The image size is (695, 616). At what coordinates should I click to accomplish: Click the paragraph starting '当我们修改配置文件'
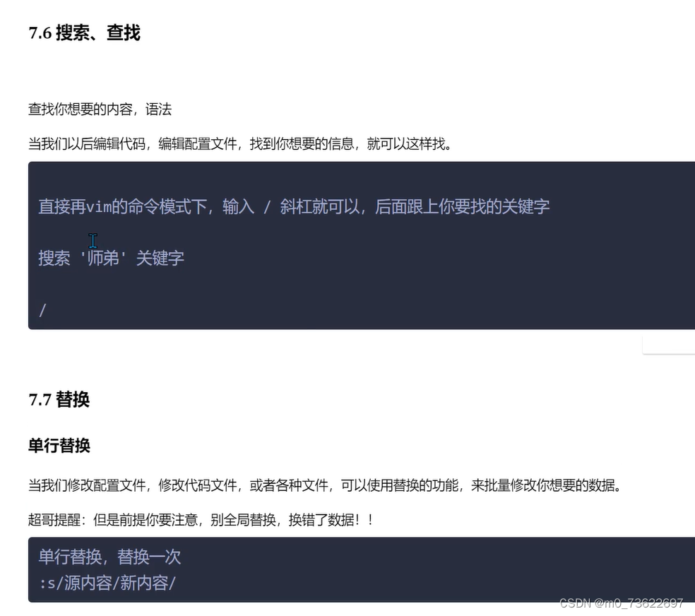(x=325, y=485)
